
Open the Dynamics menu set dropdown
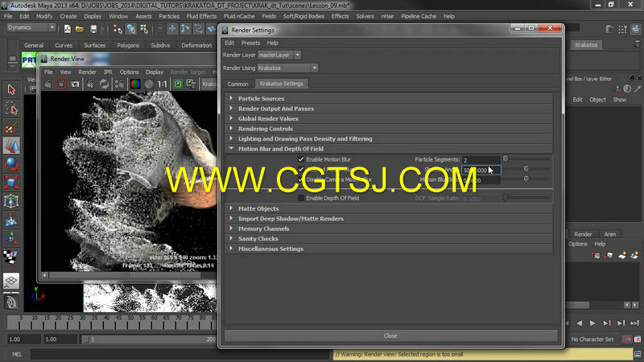[31, 27]
